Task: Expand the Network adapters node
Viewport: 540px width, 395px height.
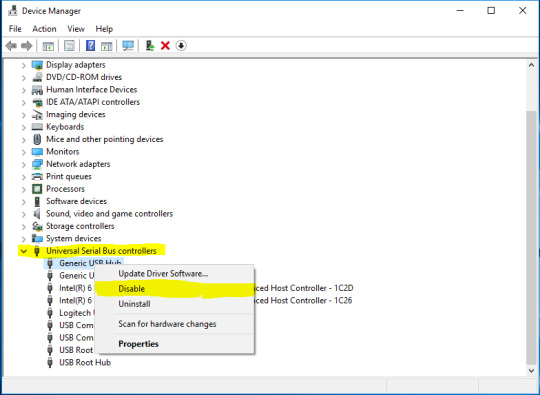Action: (23, 164)
